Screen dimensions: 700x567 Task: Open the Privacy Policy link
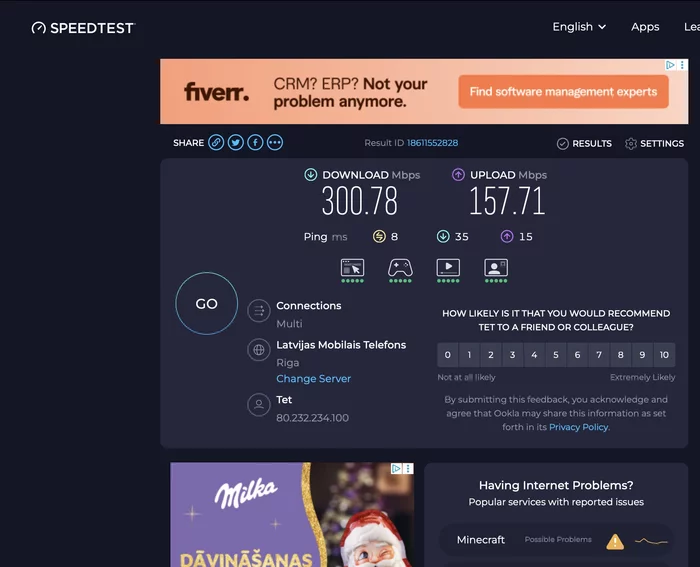579,427
